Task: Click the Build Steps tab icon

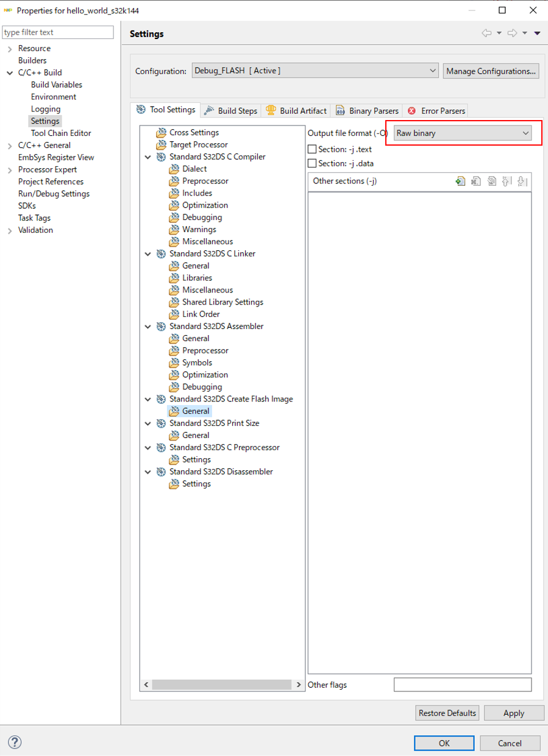Action: [x=209, y=111]
